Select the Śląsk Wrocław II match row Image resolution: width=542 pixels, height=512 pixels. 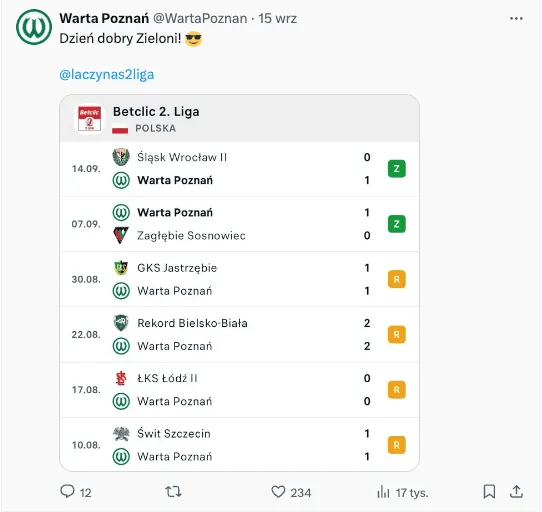(x=239, y=169)
